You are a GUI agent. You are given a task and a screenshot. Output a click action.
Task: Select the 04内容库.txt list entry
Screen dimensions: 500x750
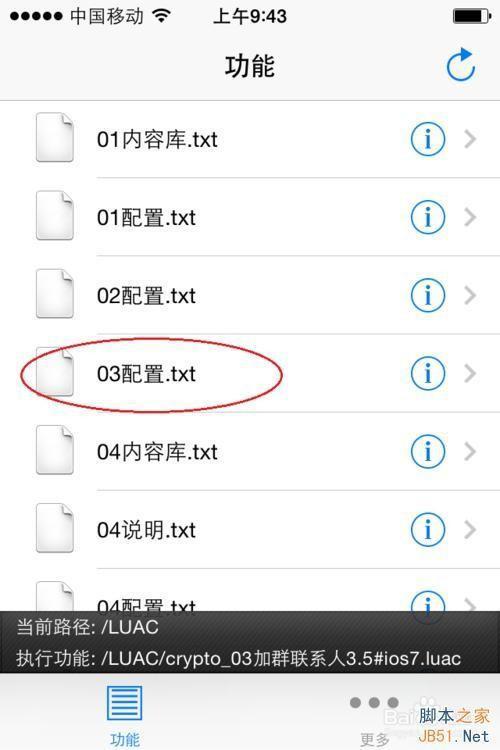(250, 451)
